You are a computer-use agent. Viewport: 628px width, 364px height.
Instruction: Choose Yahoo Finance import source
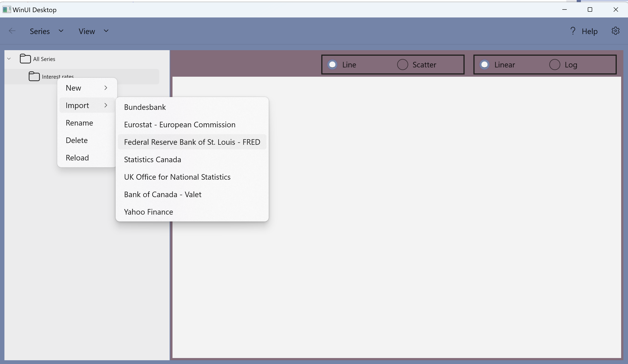click(149, 212)
